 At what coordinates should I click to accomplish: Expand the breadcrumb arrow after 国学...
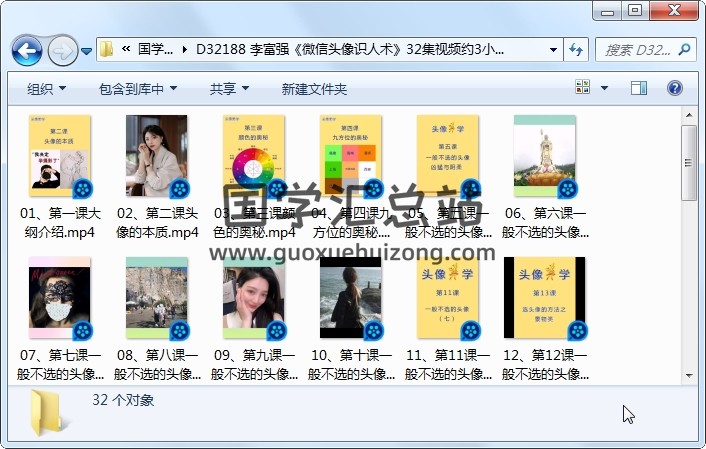pyautogui.click(x=185, y=49)
